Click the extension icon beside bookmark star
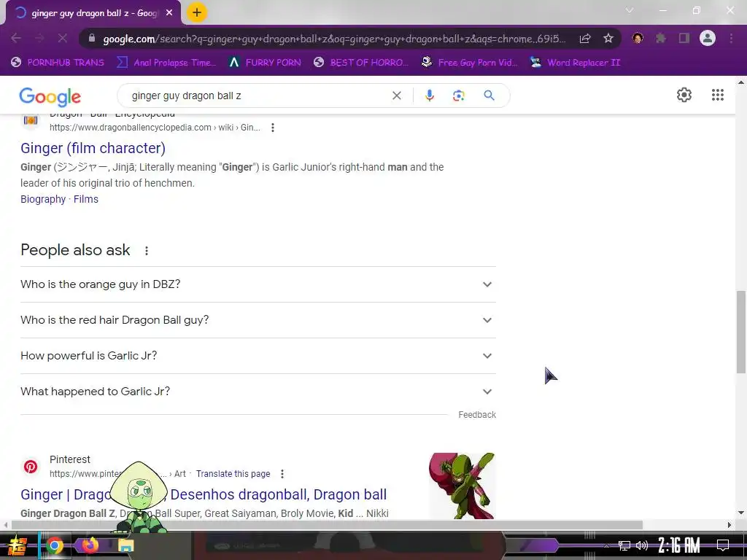747x560 pixels. (x=637, y=38)
